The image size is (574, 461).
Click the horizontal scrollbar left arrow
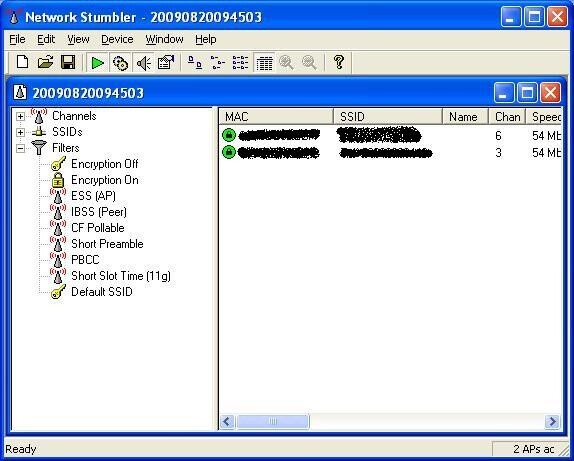pyautogui.click(x=227, y=421)
